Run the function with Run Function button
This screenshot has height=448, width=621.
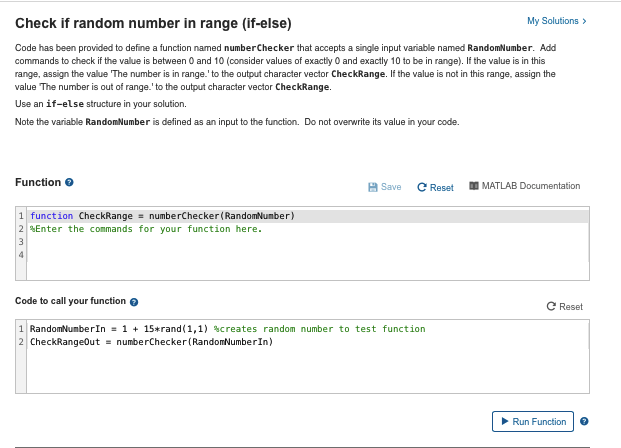(x=533, y=421)
